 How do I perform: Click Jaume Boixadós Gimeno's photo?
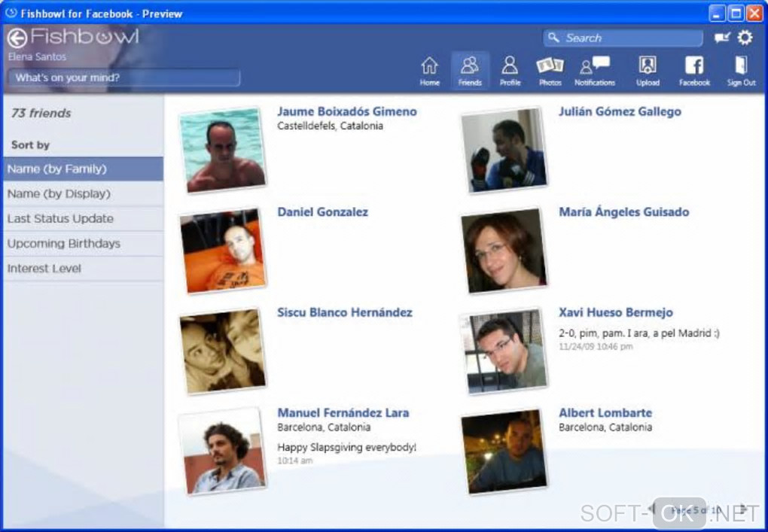point(223,150)
